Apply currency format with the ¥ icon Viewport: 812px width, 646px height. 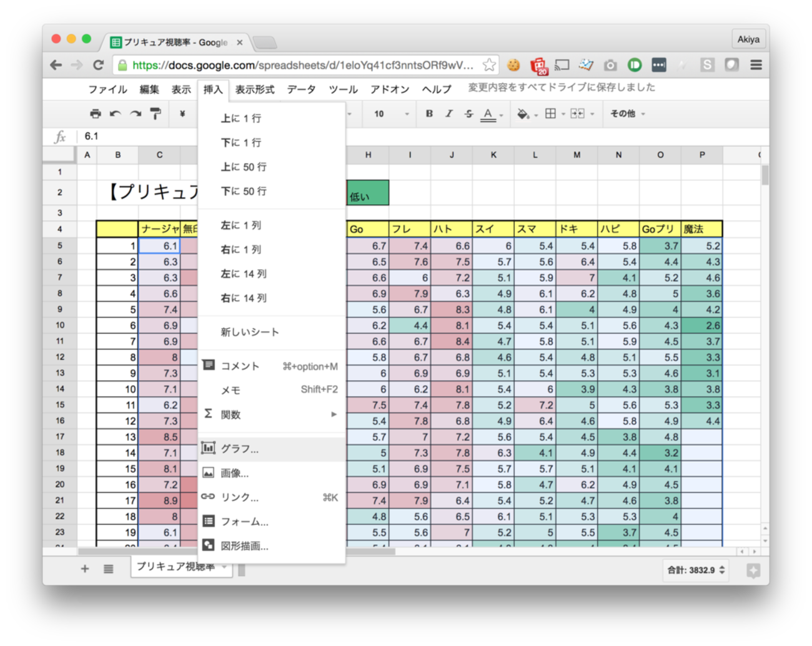click(182, 114)
